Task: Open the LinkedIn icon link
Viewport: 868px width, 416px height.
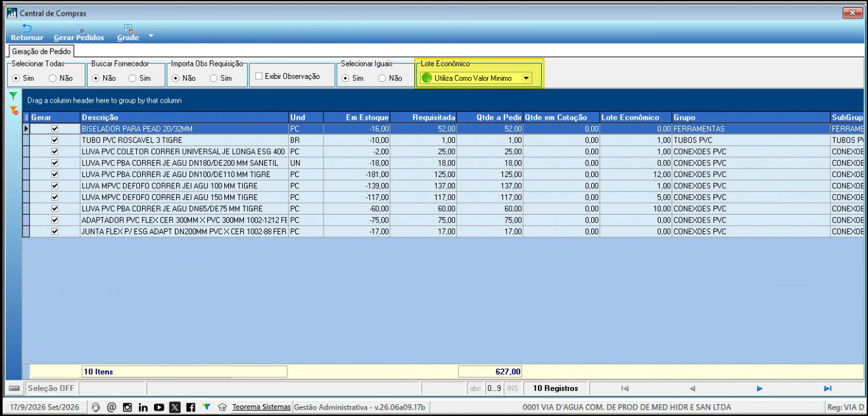Action: coord(143,407)
